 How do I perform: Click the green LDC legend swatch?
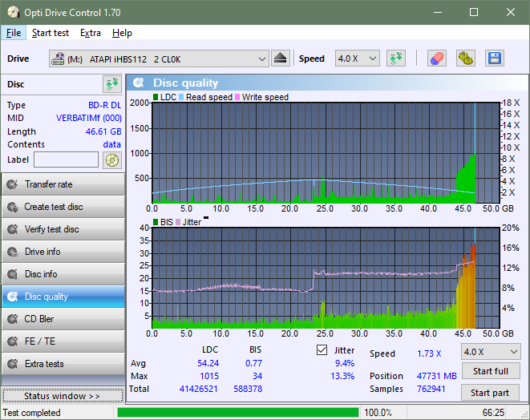[156, 97]
